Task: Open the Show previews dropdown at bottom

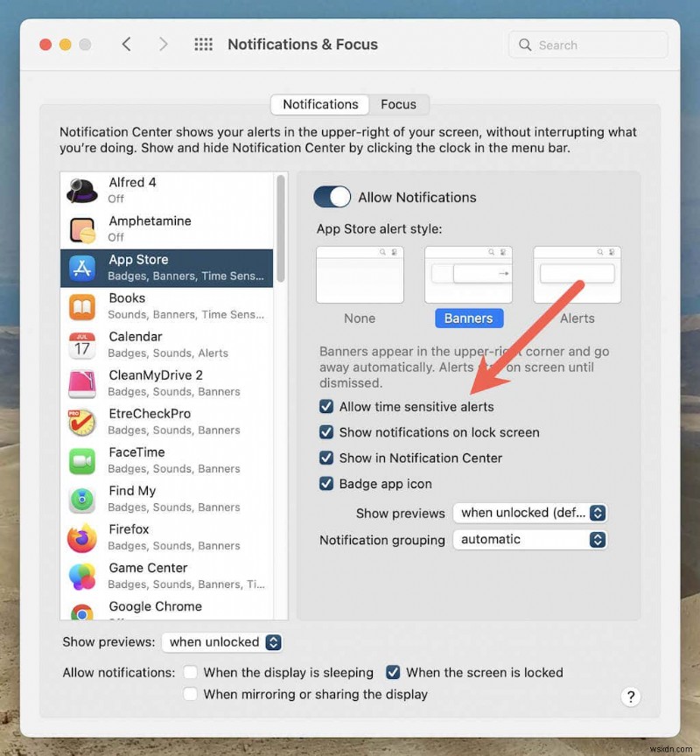Action: pyautogui.click(x=221, y=642)
